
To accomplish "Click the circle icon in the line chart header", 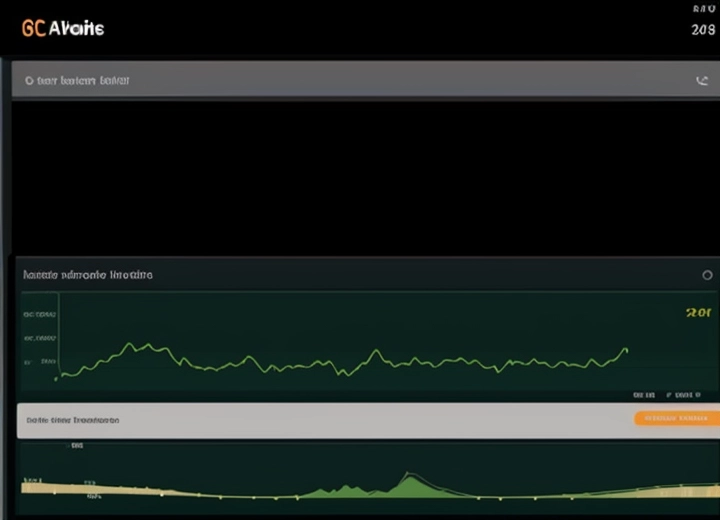I will [707, 275].
